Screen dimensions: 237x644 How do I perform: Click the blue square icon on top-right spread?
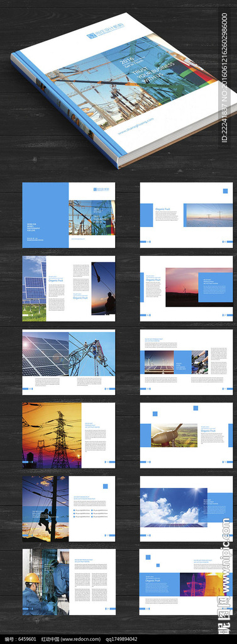coord(225,190)
